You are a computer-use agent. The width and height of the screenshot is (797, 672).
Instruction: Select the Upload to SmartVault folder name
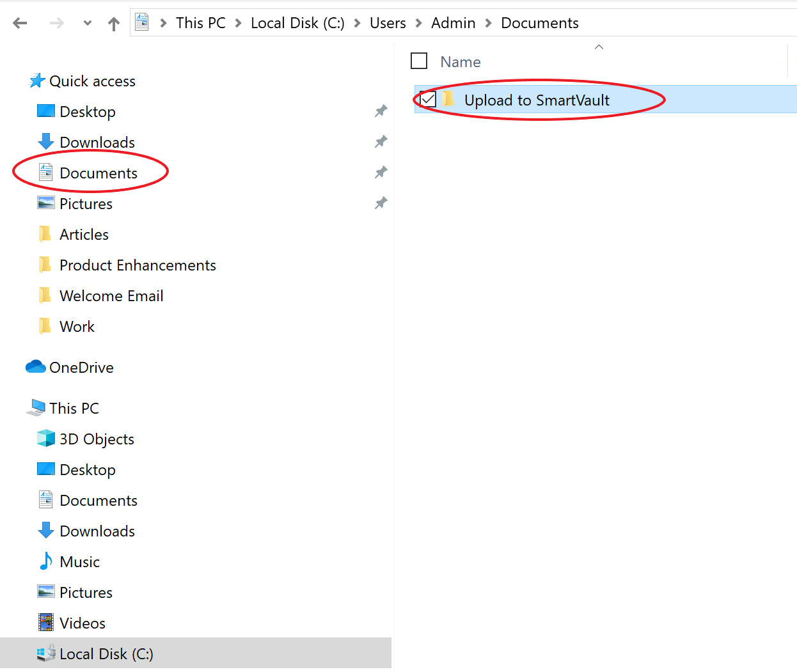537,100
